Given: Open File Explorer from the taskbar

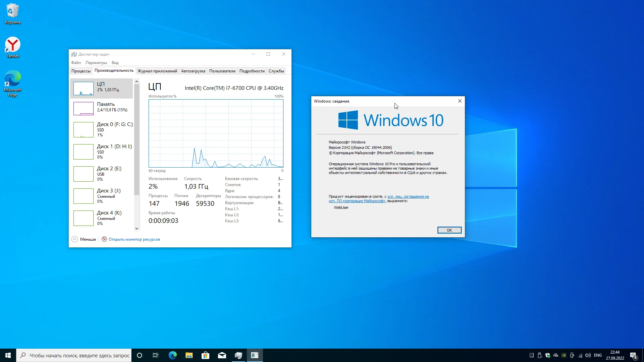Looking at the screenshot, I should point(189,355).
